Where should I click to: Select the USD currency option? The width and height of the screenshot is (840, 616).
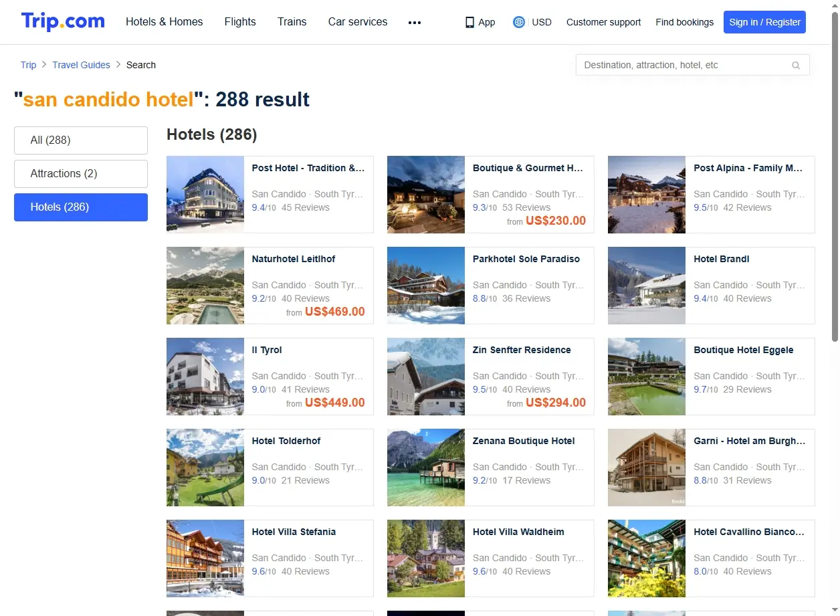pyautogui.click(x=542, y=22)
